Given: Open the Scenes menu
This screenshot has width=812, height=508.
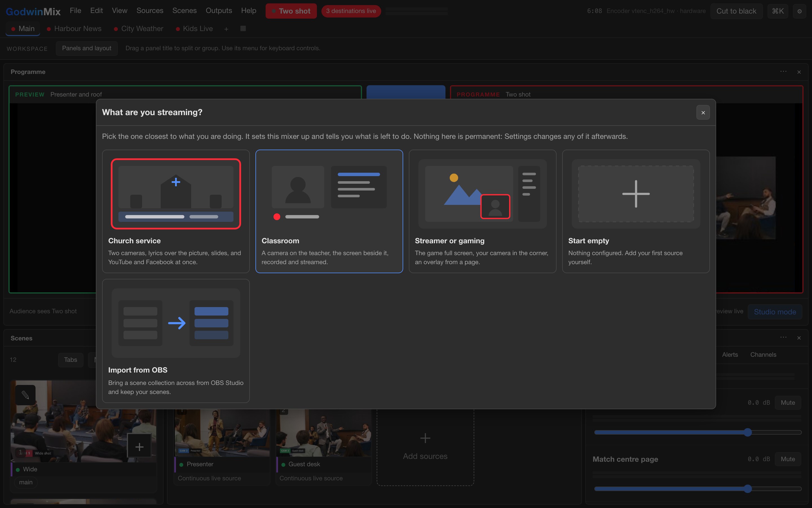Looking at the screenshot, I should [185, 11].
